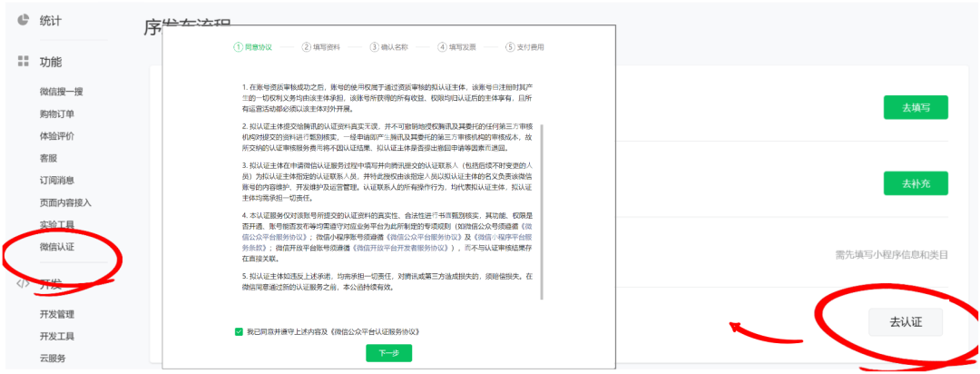Click agreement paragraph 1 starting 在账号资质审核成功之后
The width and height of the screenshot is (980, 374).
click(x=388, y=99)
